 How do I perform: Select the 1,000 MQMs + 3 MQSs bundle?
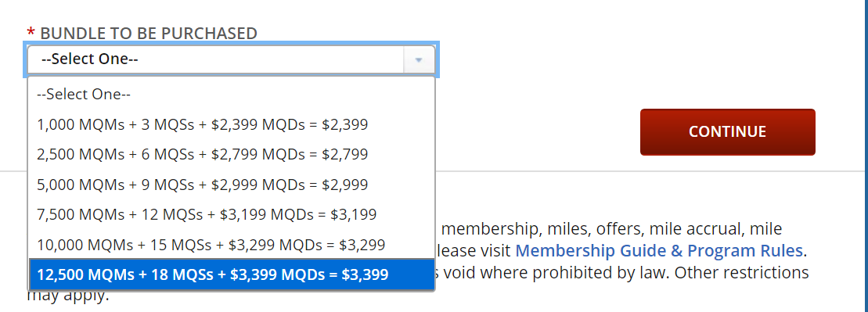click(232, 124)
